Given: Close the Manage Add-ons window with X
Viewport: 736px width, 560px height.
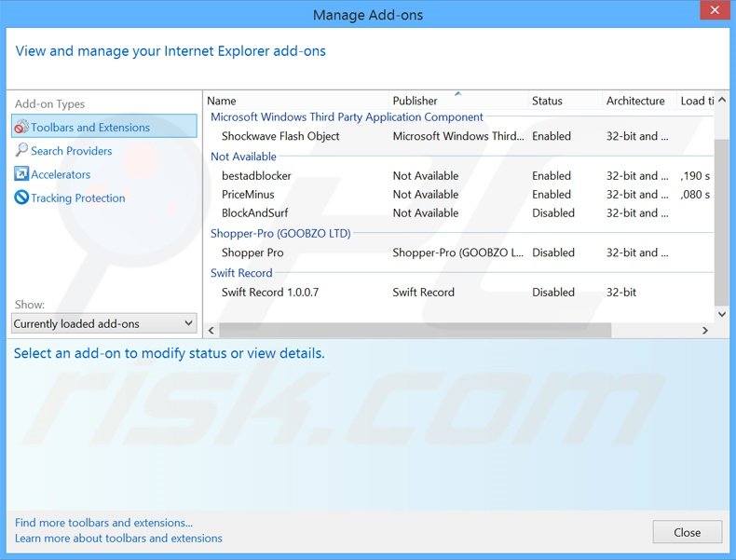Looking at the screenshot, I should click(715, 10).
